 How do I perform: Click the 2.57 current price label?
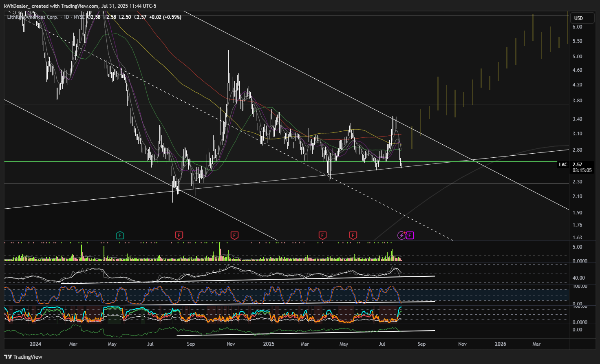coord(577,165)
